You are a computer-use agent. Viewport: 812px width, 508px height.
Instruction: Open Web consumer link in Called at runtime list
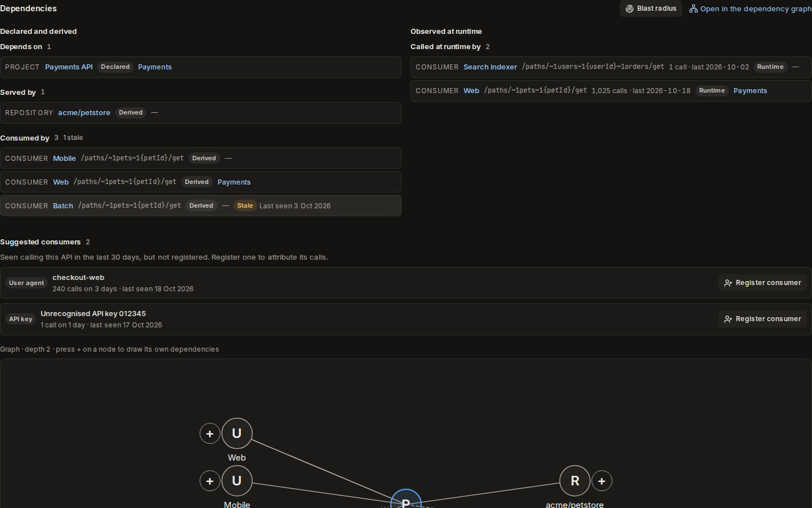[471, 91]
